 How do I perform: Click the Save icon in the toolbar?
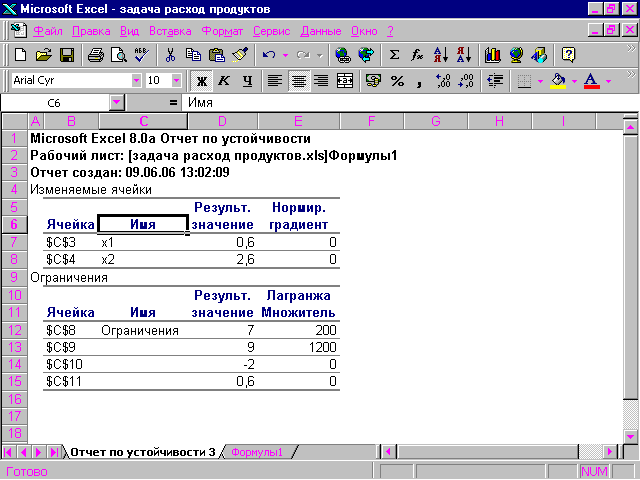67,55
